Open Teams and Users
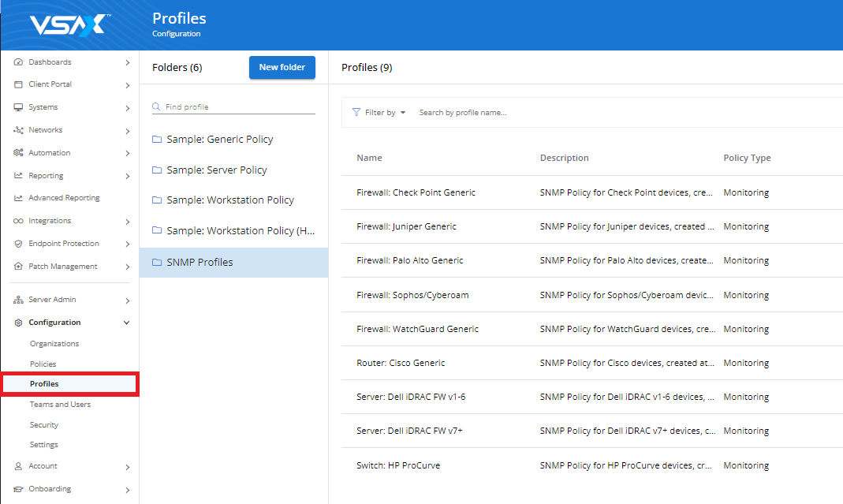Screen dimensions: 843x504 (x=60, y=405)
